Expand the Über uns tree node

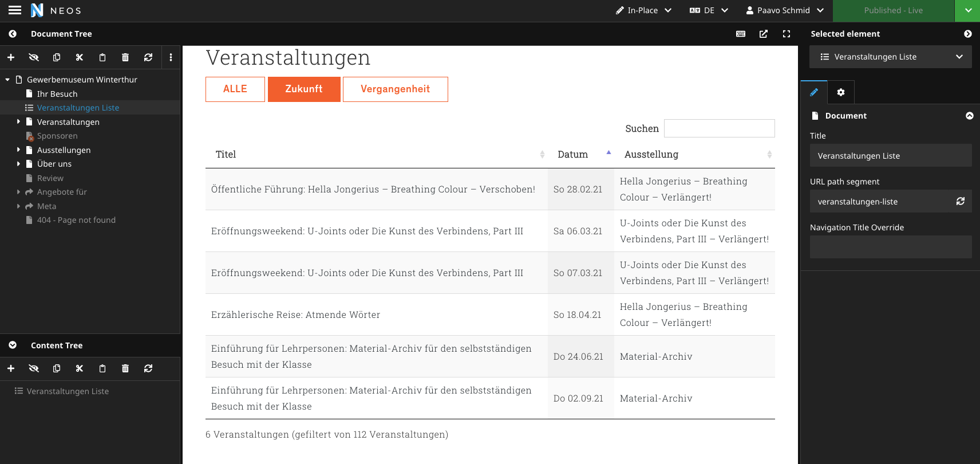click(x=18, y=163)
